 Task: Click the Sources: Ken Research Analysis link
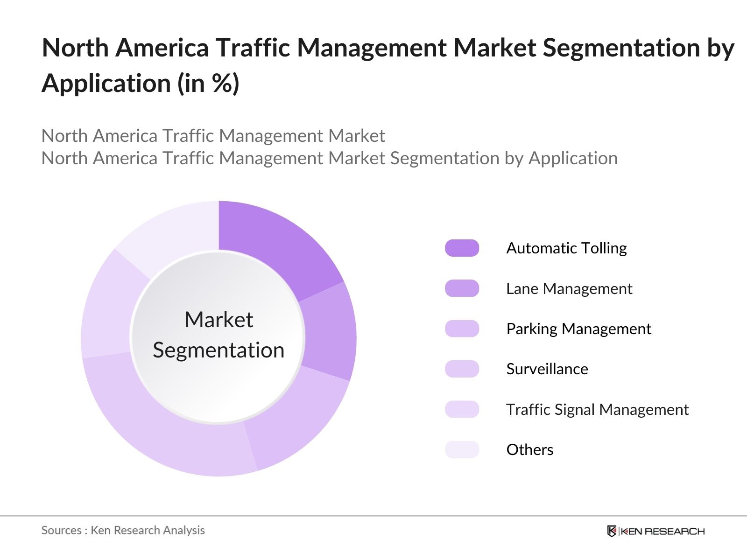123,531
